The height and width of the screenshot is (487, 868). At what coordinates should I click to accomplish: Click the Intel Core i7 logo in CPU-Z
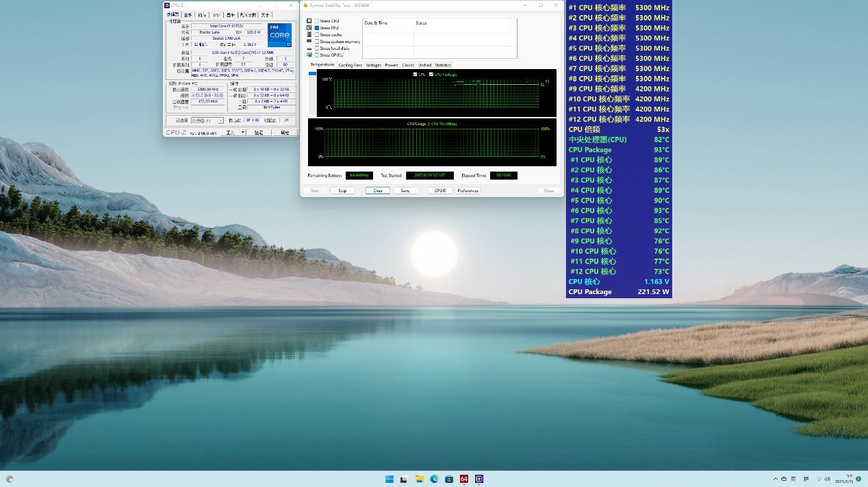coord(279,36)
